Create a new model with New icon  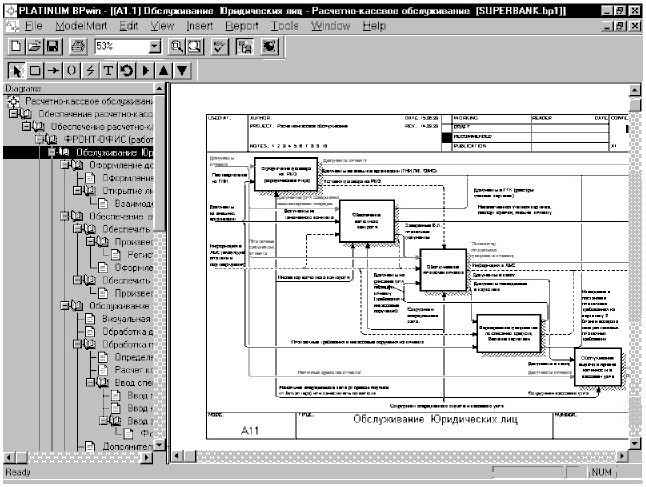point(16,46)
